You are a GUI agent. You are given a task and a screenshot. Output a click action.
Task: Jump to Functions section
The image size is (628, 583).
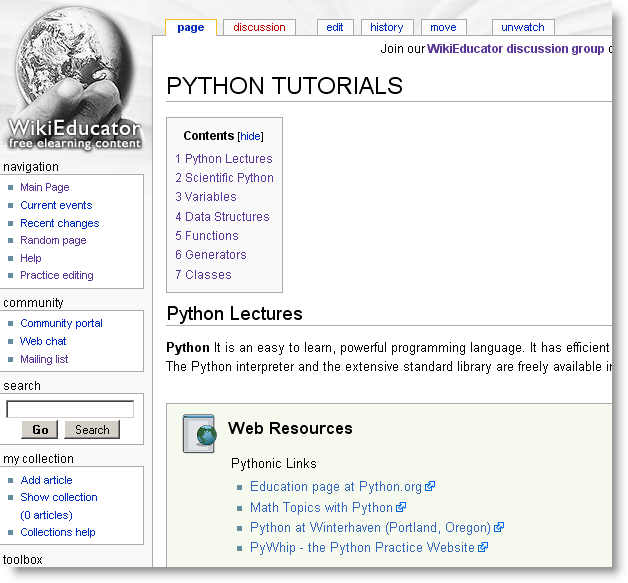tap(207, 236)
